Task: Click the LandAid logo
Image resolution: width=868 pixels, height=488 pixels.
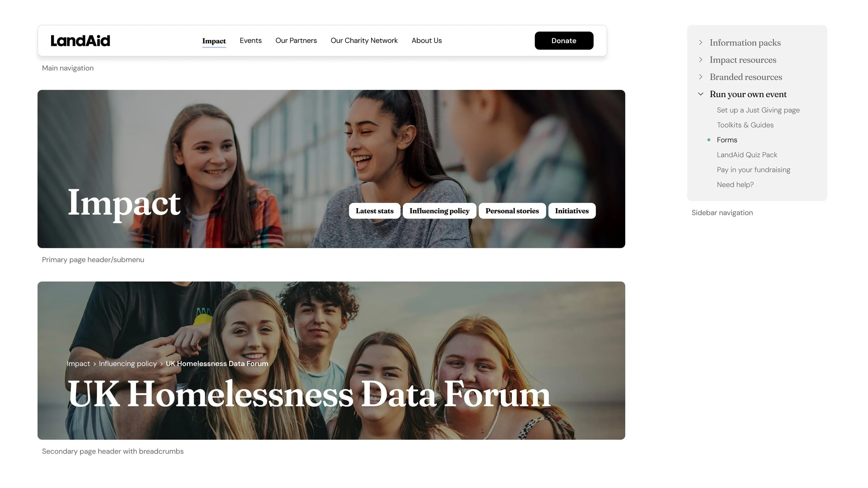Action: tap(80, 41)
